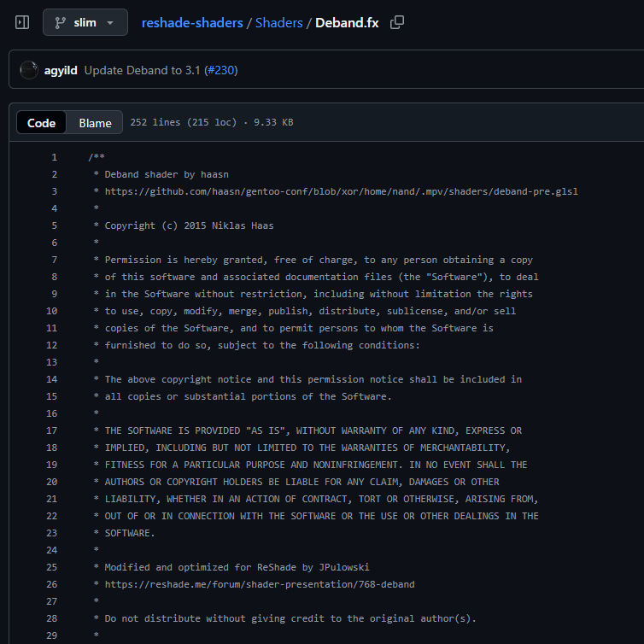Select line number 1
644x644 pixels.
(x=54, y=157)
